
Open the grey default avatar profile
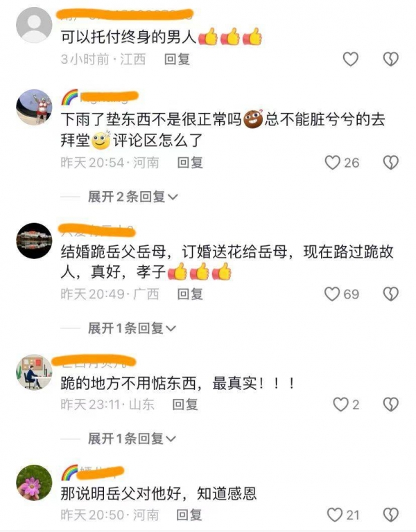pos(34,25)
